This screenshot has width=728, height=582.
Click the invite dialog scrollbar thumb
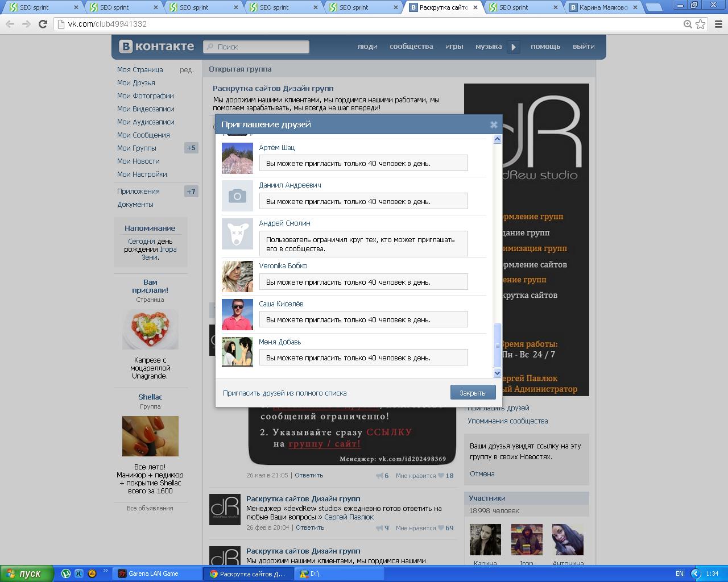(x=497, y=345)
